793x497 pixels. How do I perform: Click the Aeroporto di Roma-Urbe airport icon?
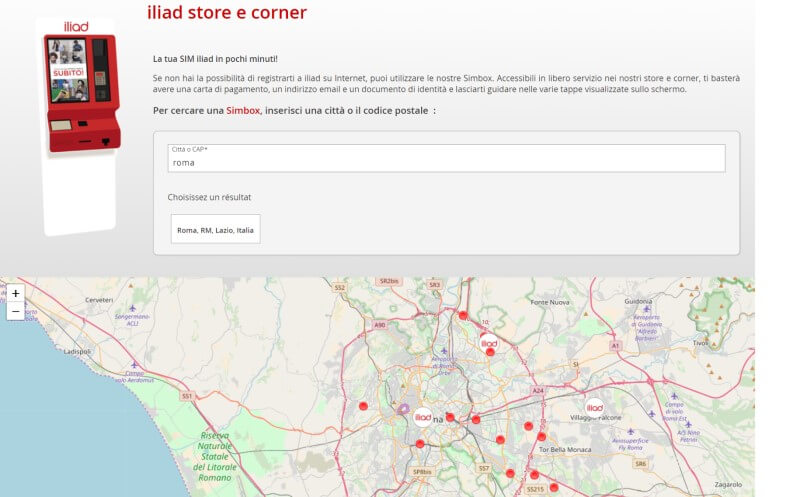(444, 351)
